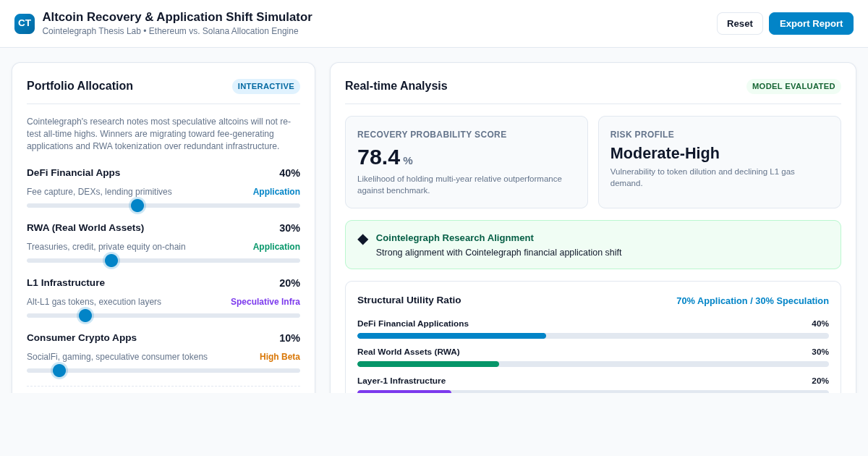Click the Altcoin Recovery & Application Shift Simulator title
868x456 pixels.
177,17
